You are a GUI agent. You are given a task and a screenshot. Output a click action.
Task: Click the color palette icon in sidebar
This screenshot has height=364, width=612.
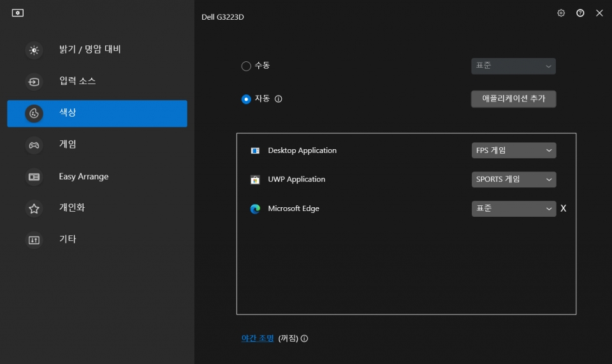(x=34, y=113)
